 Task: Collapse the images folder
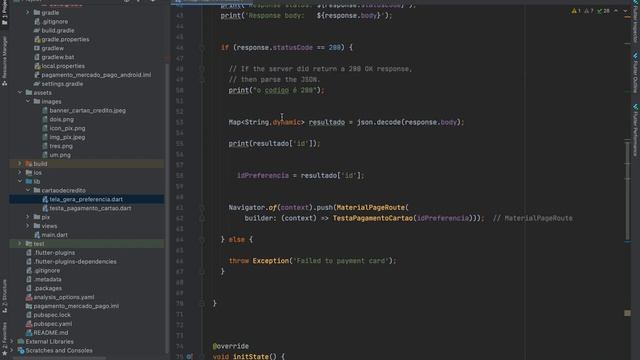coord(28,101)
